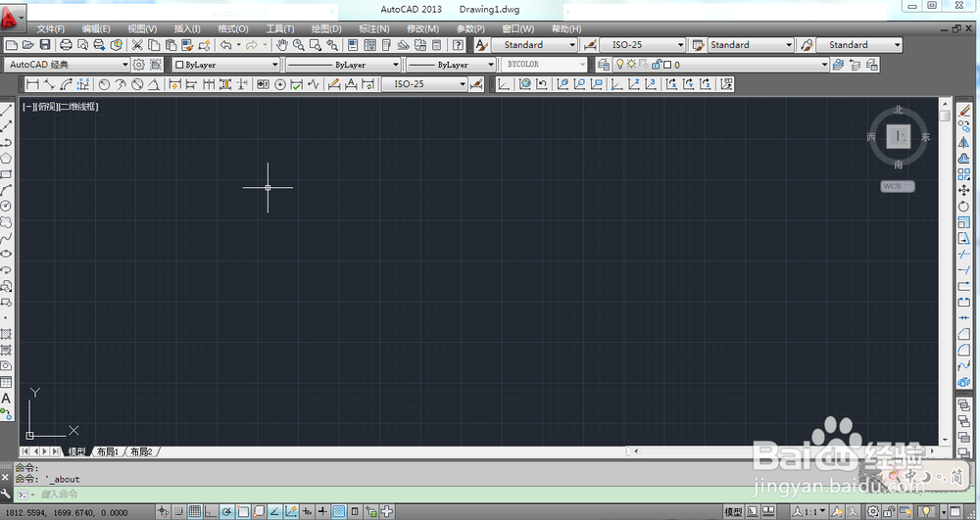Click the Cut scissors icon

pos(137,45)
